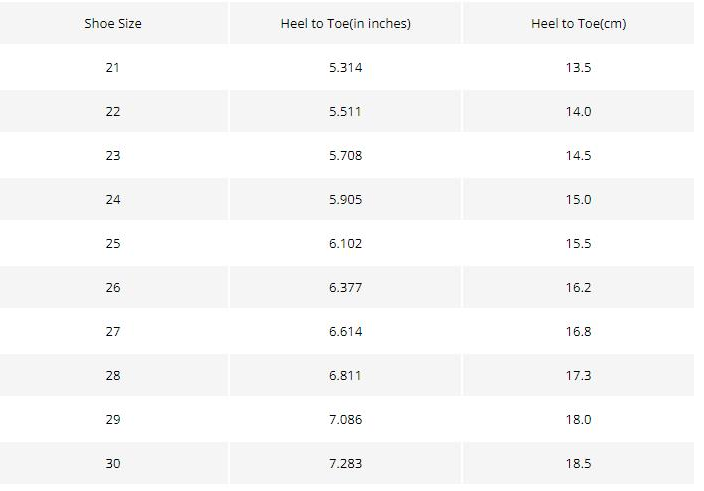Select the 5.905 inches value
704x491 pixels.
pos(345,199)
